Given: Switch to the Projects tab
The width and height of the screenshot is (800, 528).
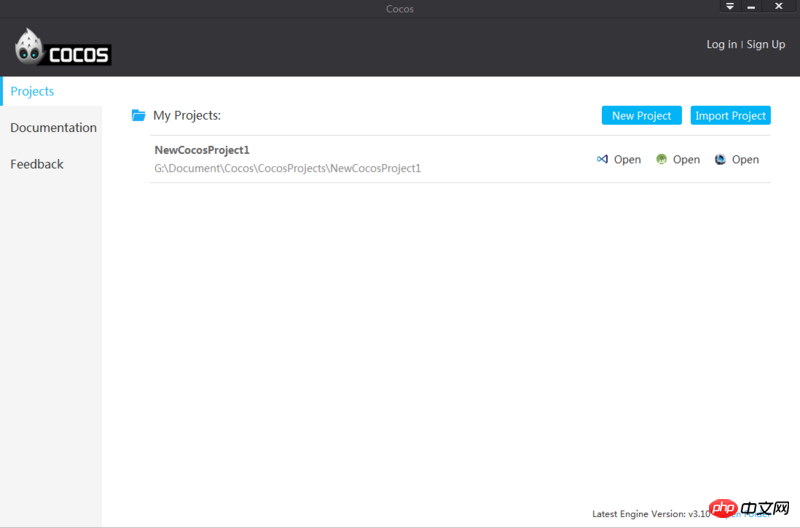Looking at the screenshot, I should pyautogui.click(x=51, y=91).
